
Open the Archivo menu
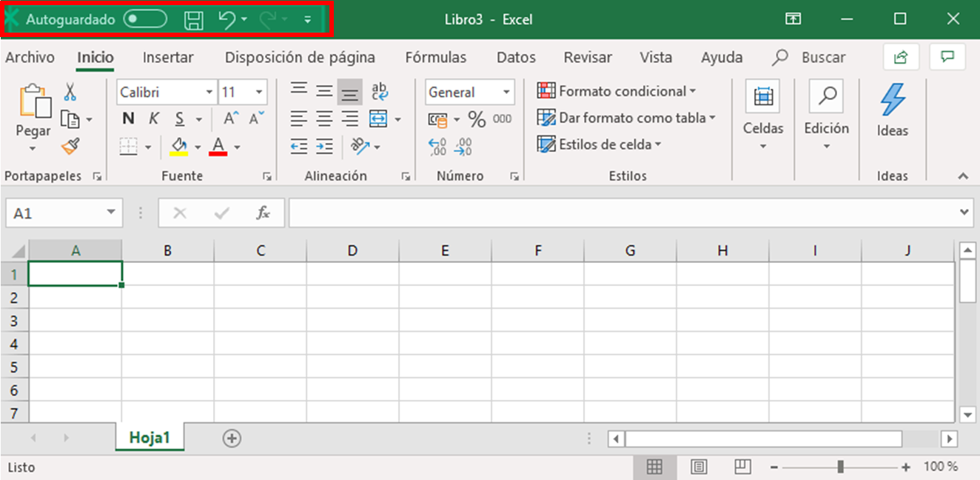(x=30, y=57)
